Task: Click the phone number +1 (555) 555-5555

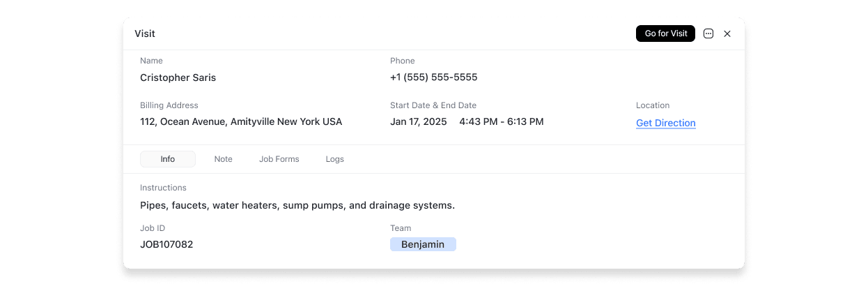Action: click(x=433, y=77)
